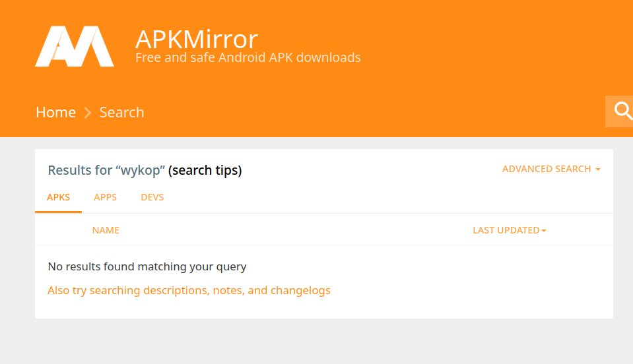Screen dimensions: 633x364
Task: Click the "No results found" message
Action: click(147, 267)
